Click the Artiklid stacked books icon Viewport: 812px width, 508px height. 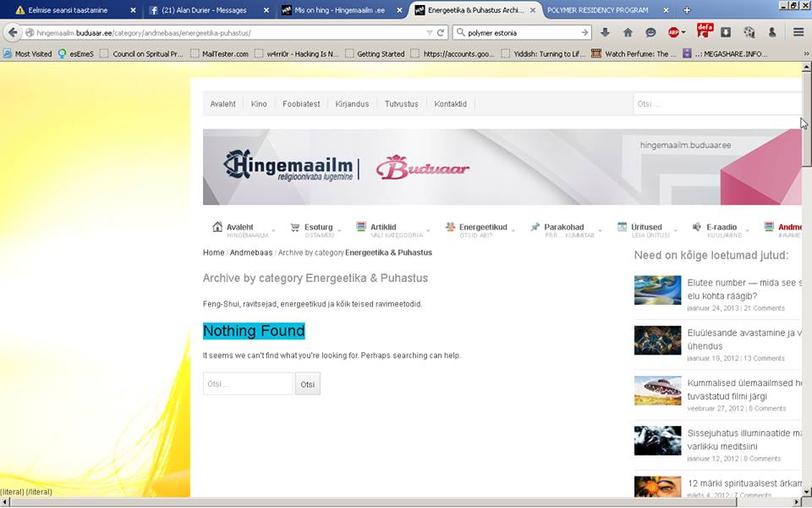[361, 227]
